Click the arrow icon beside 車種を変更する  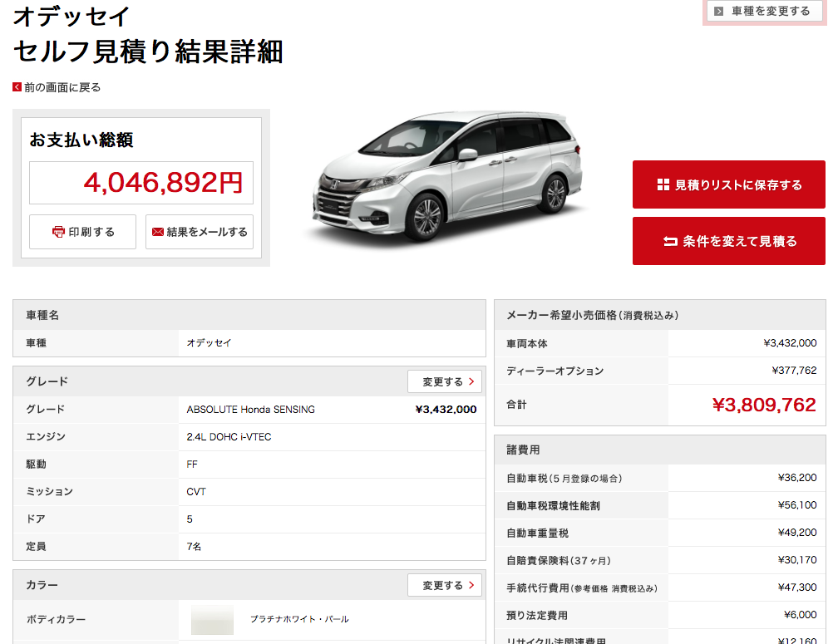click(x=719, y=11)
